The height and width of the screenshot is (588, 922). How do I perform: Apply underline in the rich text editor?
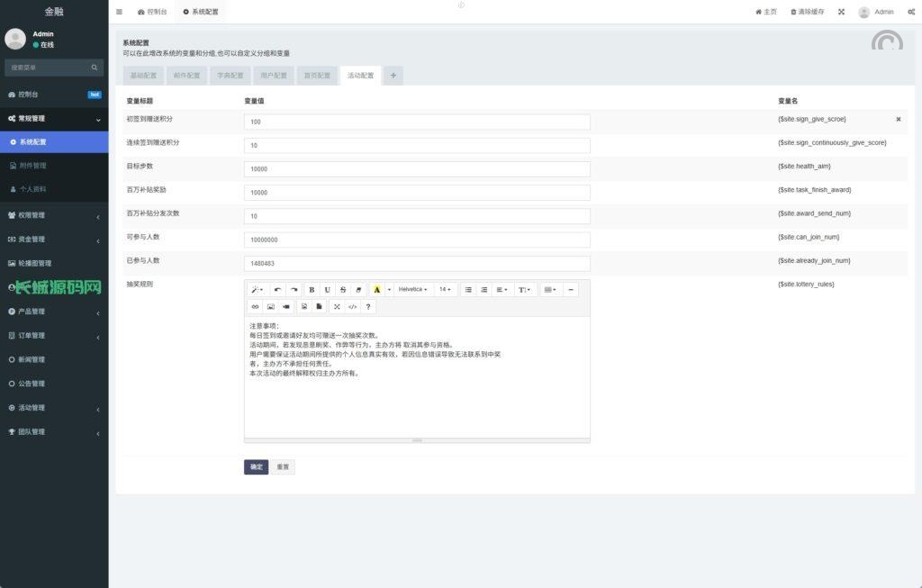click(327, 290)
